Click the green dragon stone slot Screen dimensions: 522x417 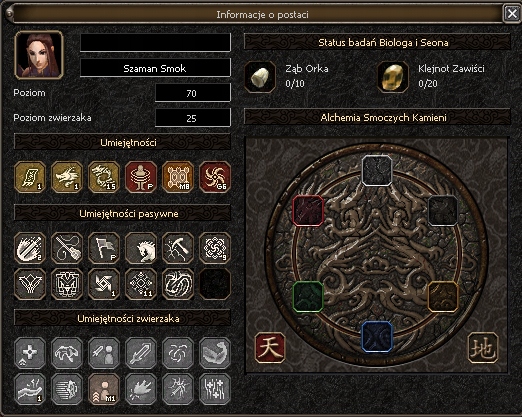[x=308, y=297]
